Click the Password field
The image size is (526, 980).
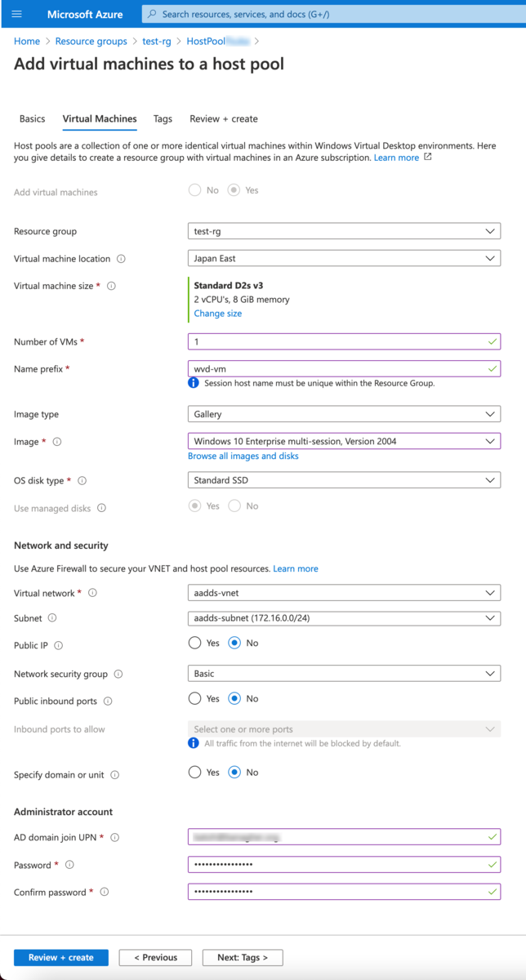tap(344, 865)
